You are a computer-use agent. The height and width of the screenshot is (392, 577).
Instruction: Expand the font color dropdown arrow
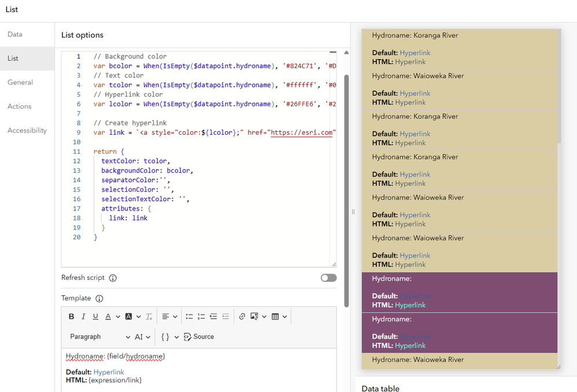(x=118, y=316)
